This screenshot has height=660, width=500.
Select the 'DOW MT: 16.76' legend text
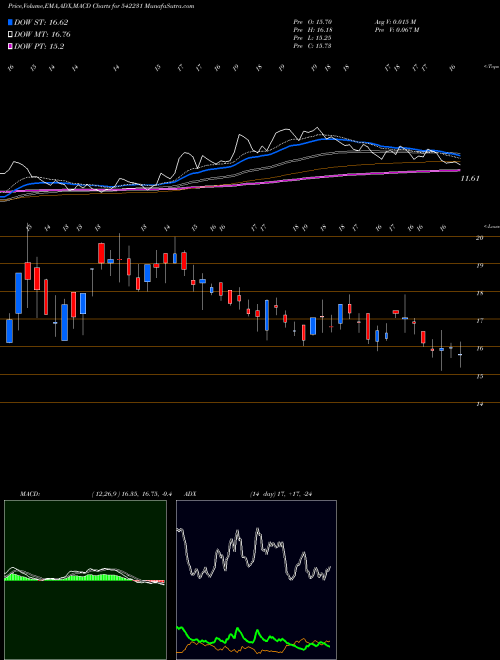(42, 35)
